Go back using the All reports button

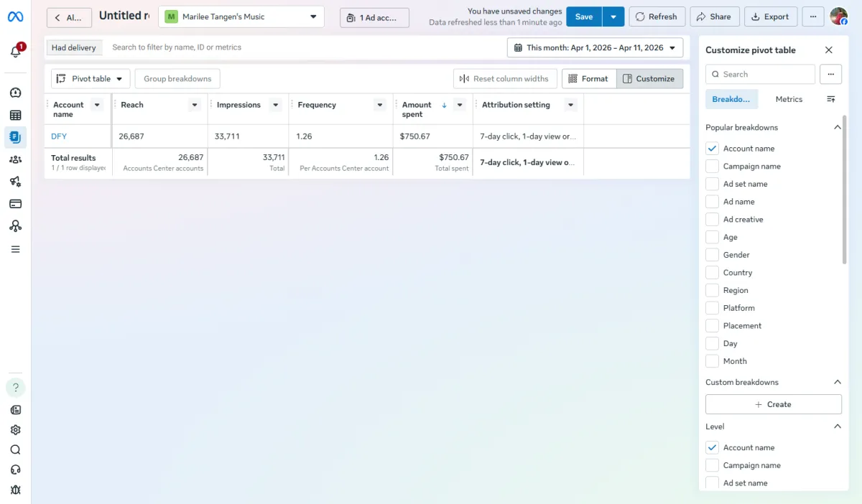[x=70, y=17]
